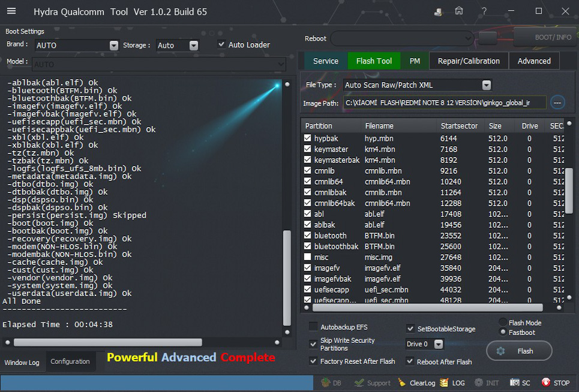The image size is (579, 392).
Task: Click the 'Elapsed Time : 00:04:38' log line
Action: tap(58, 324)
